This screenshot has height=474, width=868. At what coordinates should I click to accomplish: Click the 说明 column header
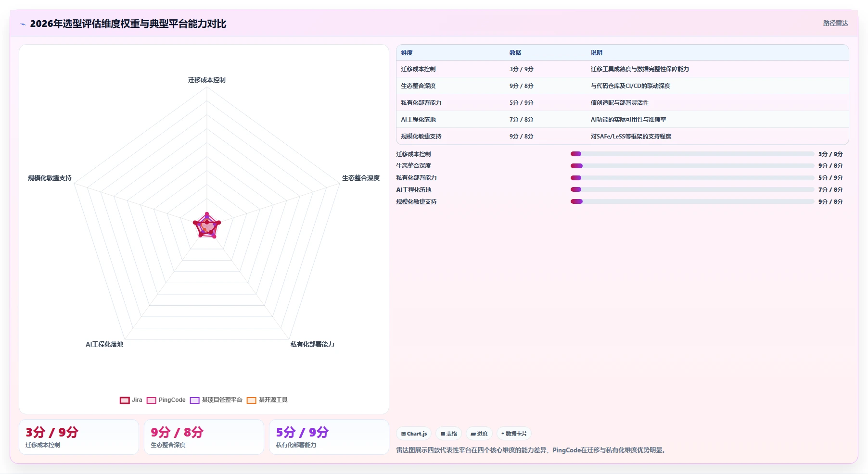pos(597,53)
